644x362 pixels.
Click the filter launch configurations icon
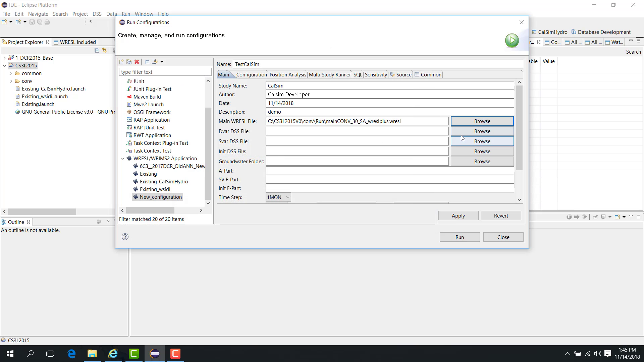point(155,62)
